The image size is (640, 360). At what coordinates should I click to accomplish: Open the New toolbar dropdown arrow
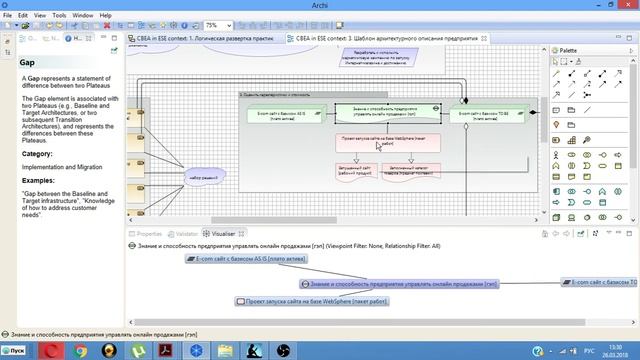[17, 25]
